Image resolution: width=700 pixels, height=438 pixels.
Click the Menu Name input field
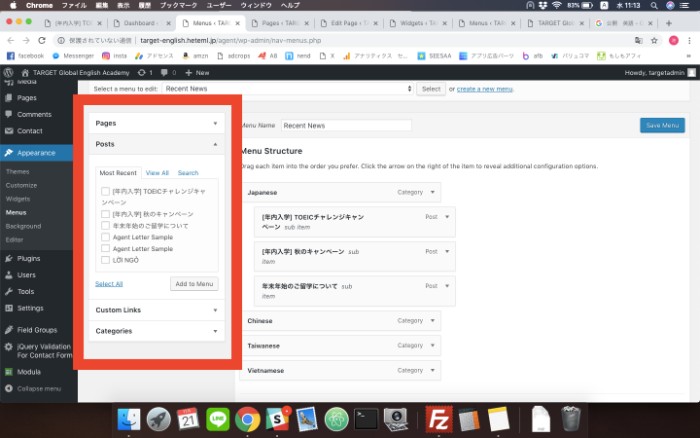click(345, 126)
